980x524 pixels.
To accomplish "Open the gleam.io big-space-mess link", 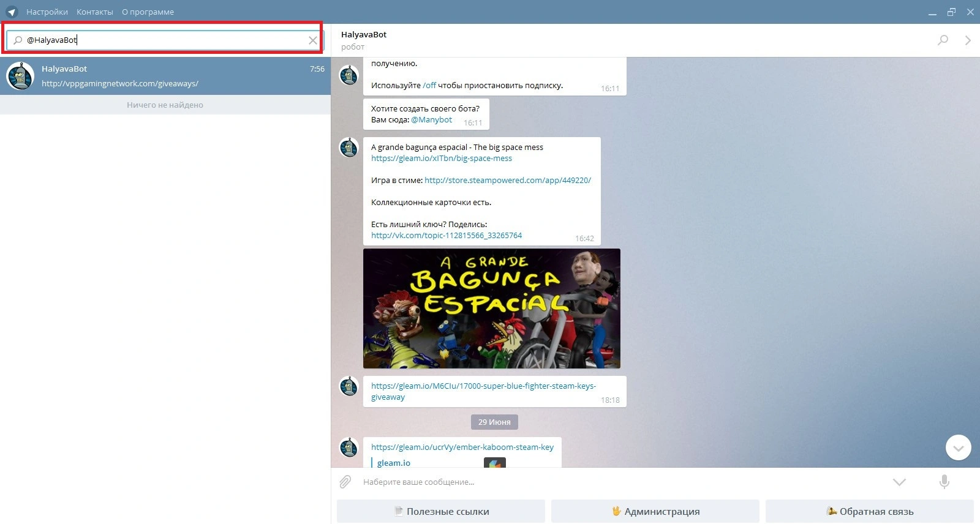I will click(x=442, y=158).
